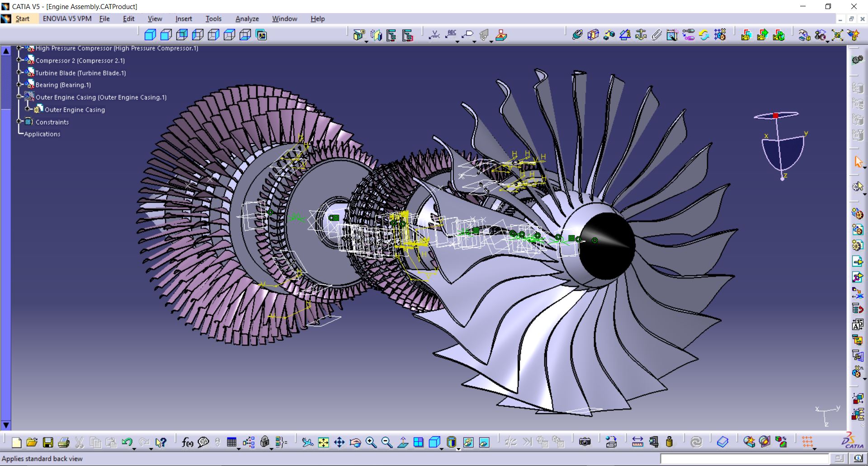This screenshot has height=466, width=868.
Task: Expand the Turbine Blade tree node
Action: click(x=19, y=72)
